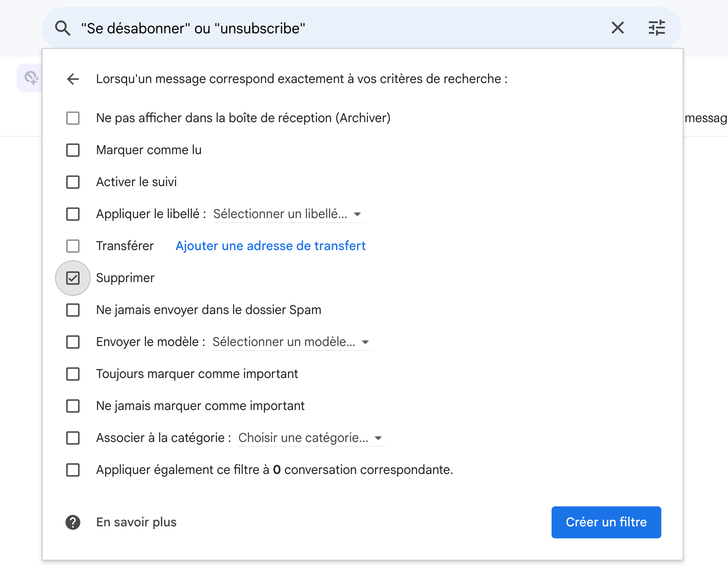Check Activer le suivi option

tap(73, 182)
